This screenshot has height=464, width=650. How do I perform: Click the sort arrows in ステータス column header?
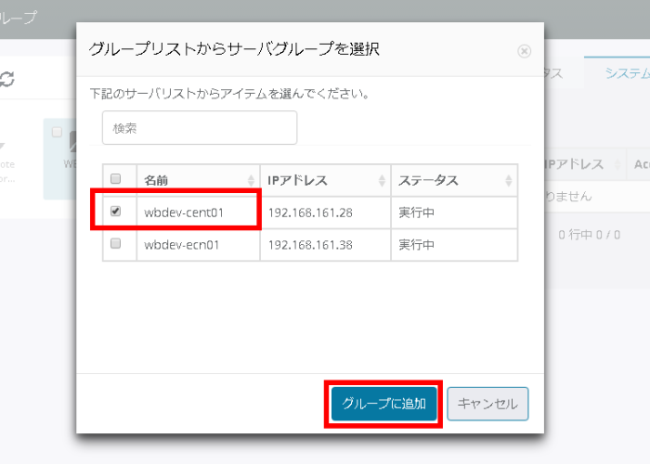coord(509,180)
